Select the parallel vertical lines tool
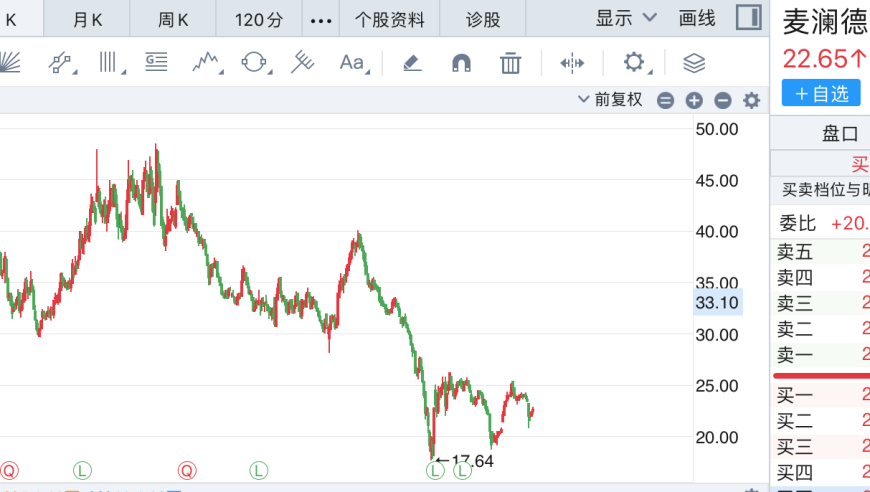Screen dimensions: 870x492 tap(110, 63)
